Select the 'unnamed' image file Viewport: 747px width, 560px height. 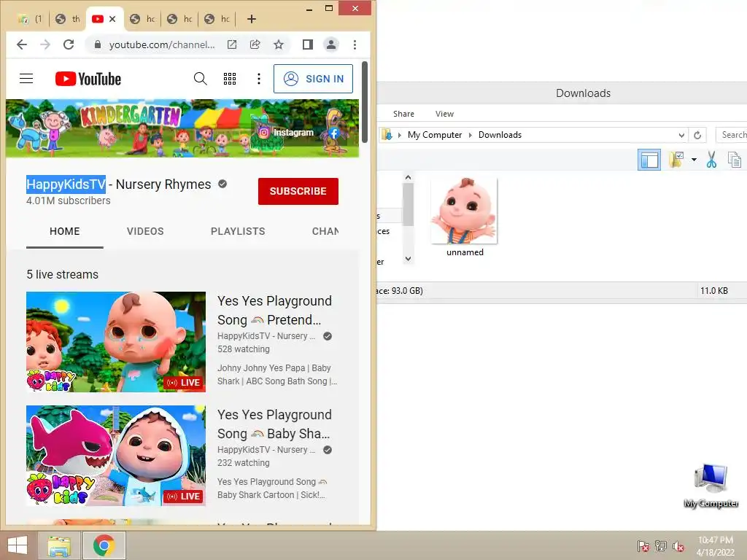(x=465, y=217)
